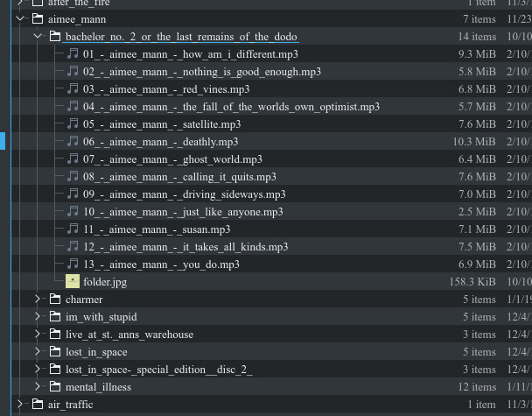The image size is (532, 416).
Task: Select file 11_-_aimee_mann_-_susan.mp3
Action: pos(157,229)
